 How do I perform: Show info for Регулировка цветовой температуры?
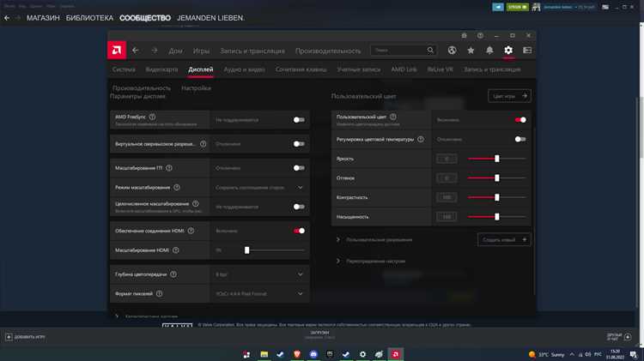coord(421,140)
